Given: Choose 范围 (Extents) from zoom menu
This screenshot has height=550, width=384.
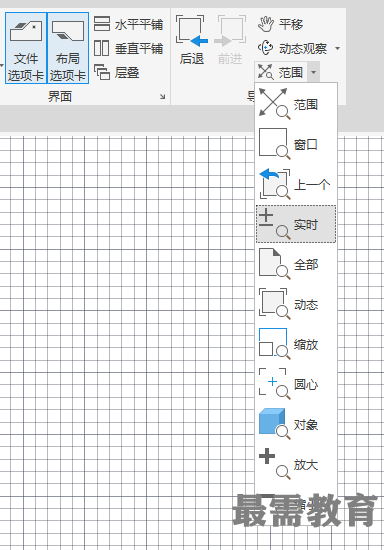Looking at the screenshot, I should (296, 103).
